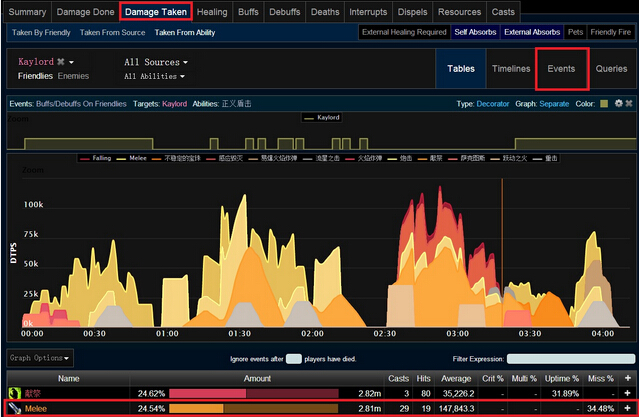Toggle Falling series in the chart legend

point(101,158)
